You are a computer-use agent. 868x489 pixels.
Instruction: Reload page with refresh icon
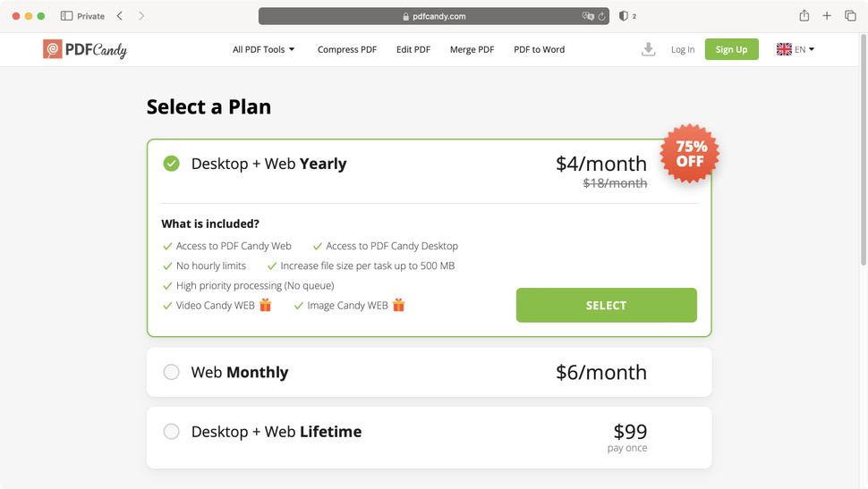pos(601,16)
